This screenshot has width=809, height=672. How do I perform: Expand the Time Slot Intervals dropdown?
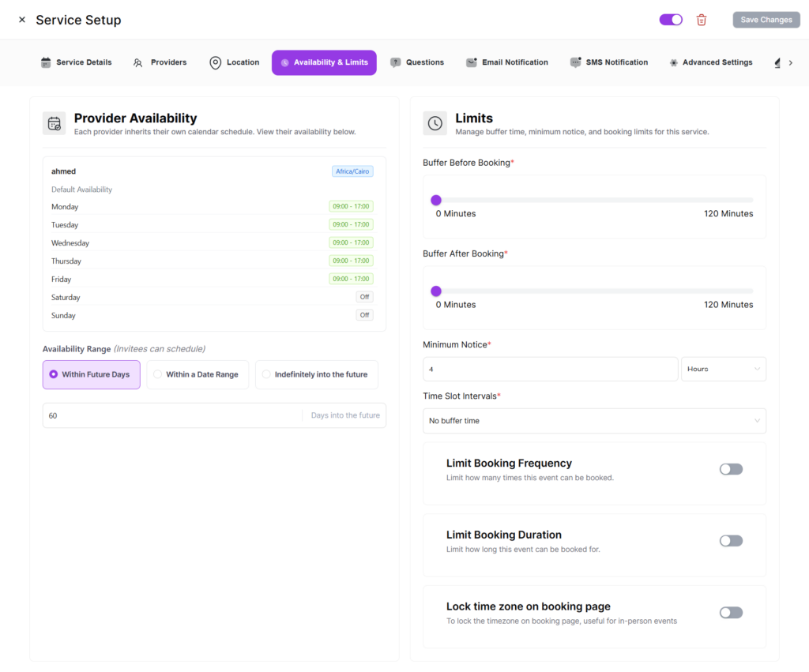click(x=594, y=421)
